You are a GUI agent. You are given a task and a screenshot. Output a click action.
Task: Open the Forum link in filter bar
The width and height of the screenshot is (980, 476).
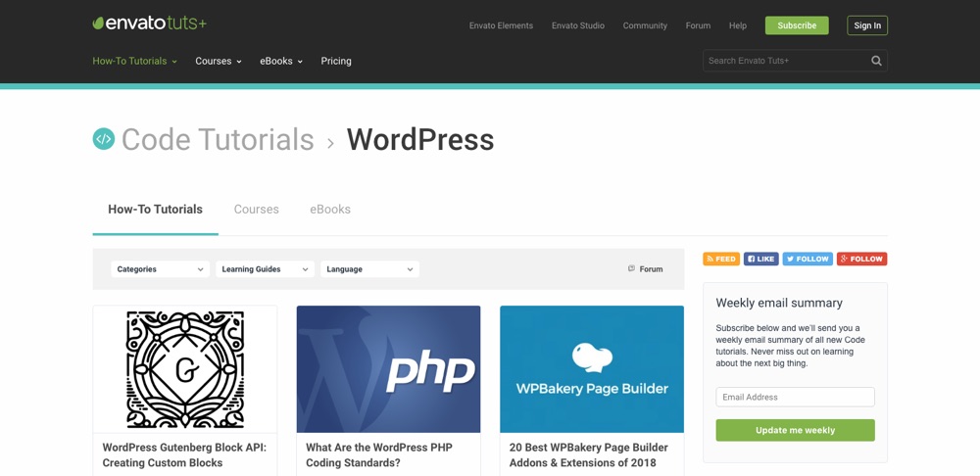pos(645,269)
